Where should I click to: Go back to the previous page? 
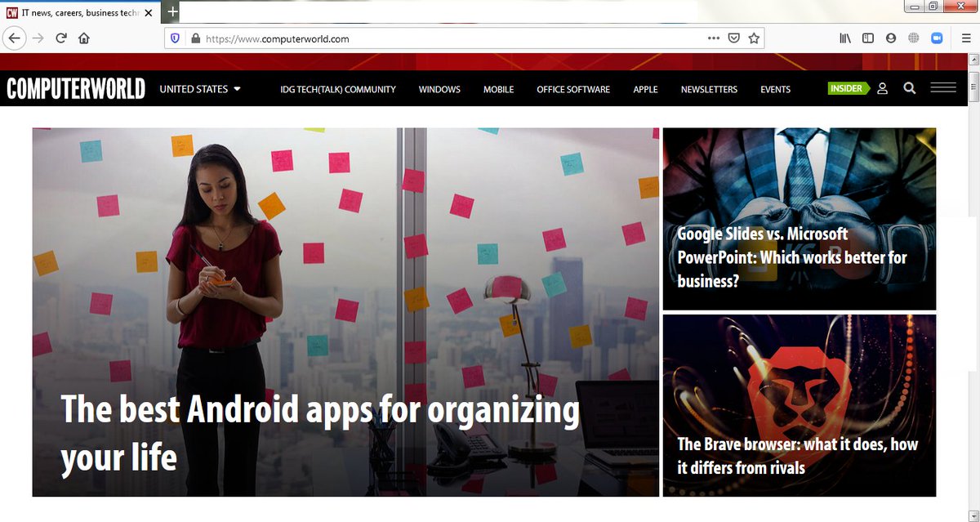pyautogui.click(x=14, y=38)
